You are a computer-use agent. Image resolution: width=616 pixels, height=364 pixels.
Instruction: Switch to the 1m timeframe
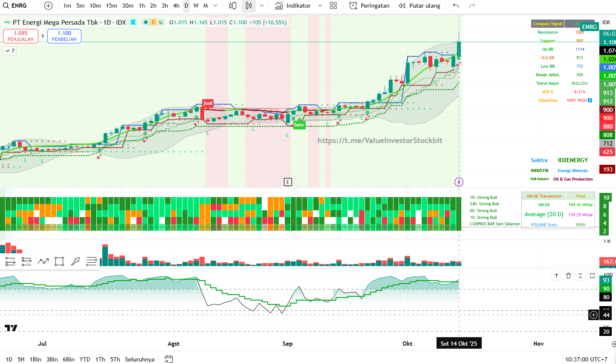67,6
